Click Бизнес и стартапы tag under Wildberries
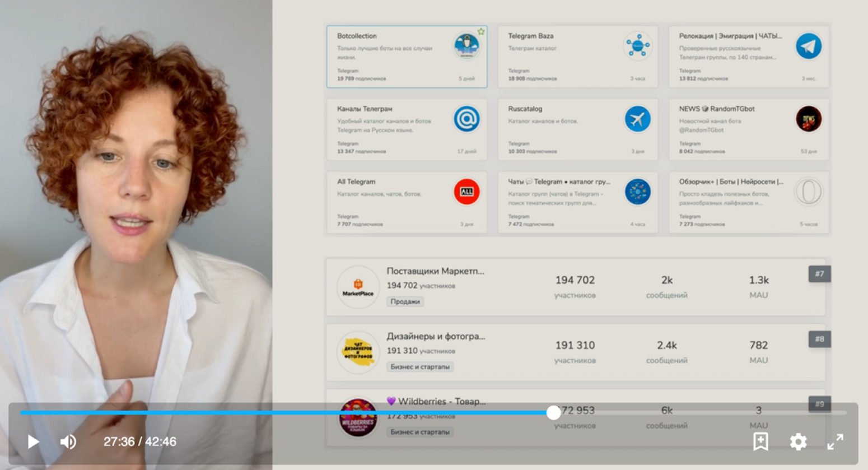Viewport: 868px width, 470px height. click(420, 432)
